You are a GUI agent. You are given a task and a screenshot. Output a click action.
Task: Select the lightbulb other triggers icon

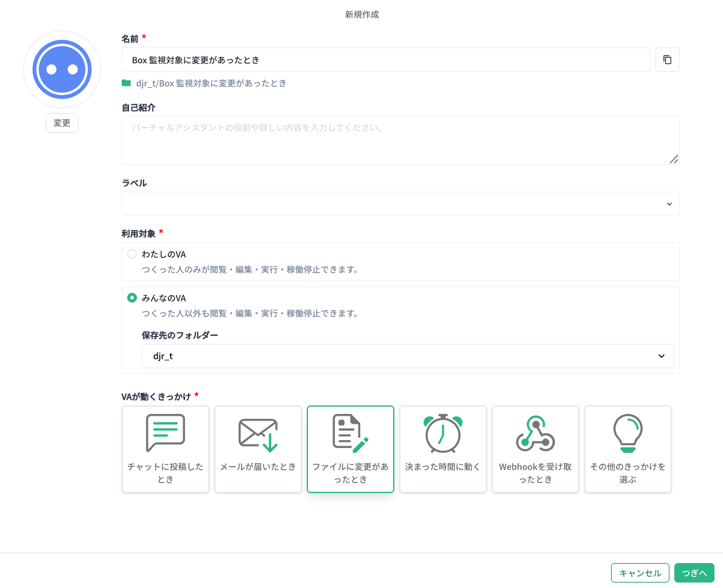[627, 433]
